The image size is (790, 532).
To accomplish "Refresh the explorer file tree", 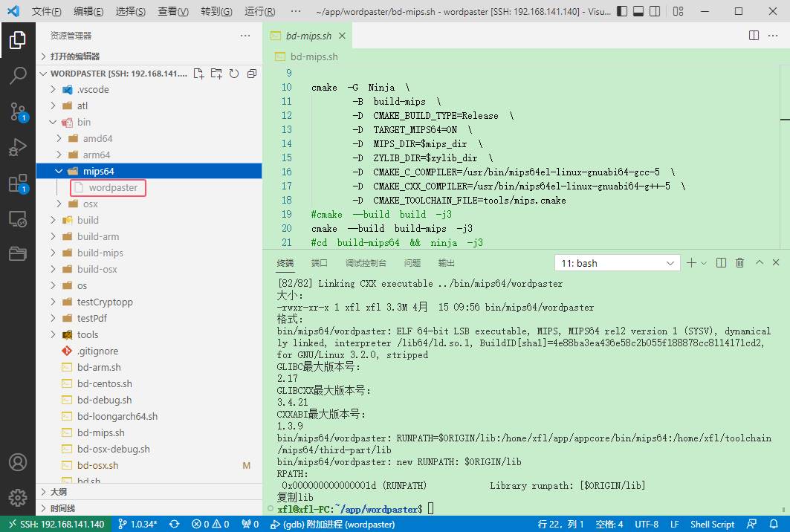I will pyautogui.click(x=234, y=74).
